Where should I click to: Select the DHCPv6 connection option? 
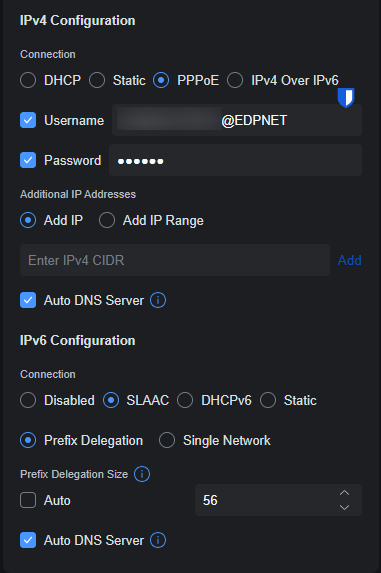185,400
